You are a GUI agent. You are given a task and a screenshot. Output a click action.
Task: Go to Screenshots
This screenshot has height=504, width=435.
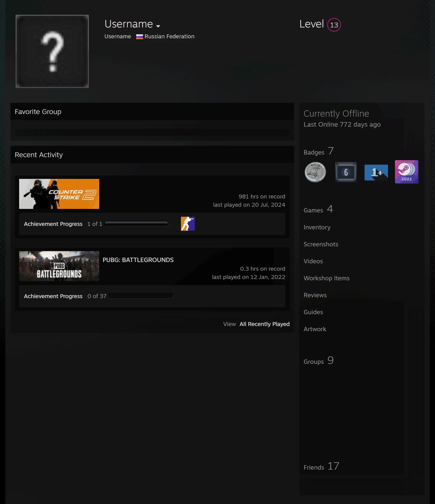321,244
